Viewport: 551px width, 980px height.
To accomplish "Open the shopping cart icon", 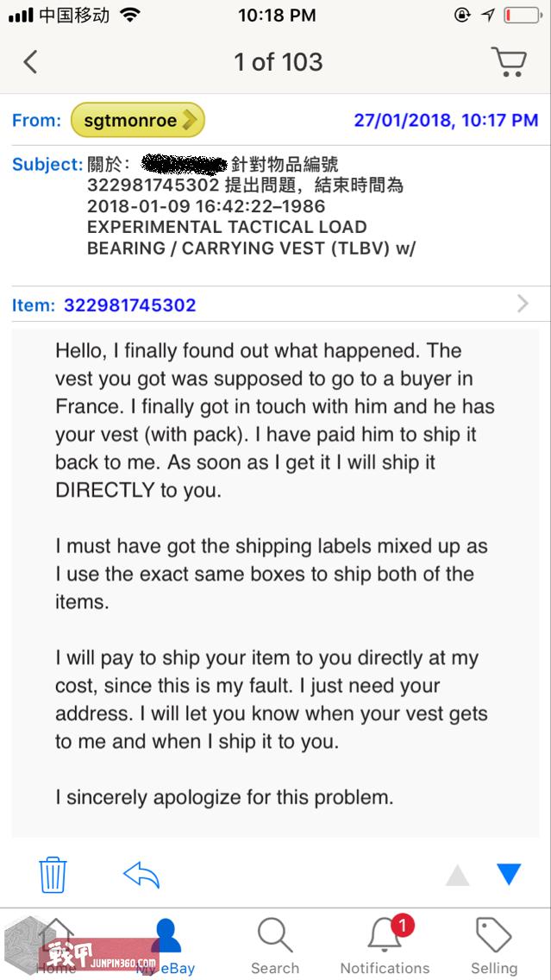I will (x=510, y=61).
